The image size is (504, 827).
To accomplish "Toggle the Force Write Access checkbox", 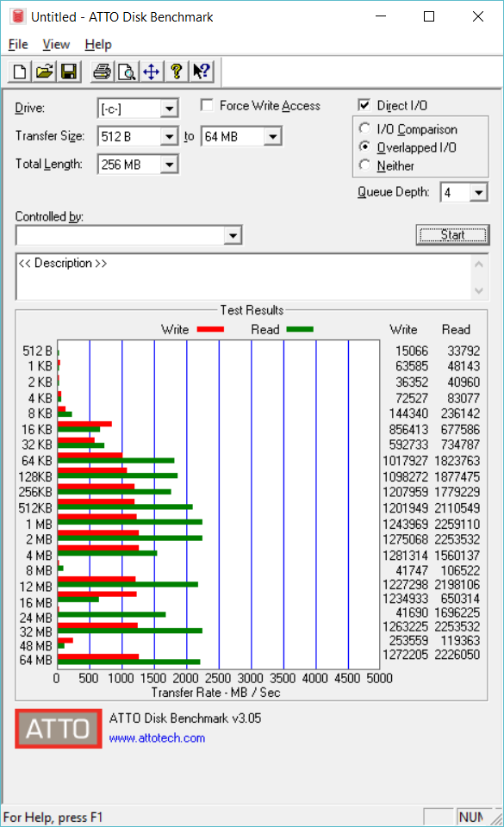I will [207, 105].
